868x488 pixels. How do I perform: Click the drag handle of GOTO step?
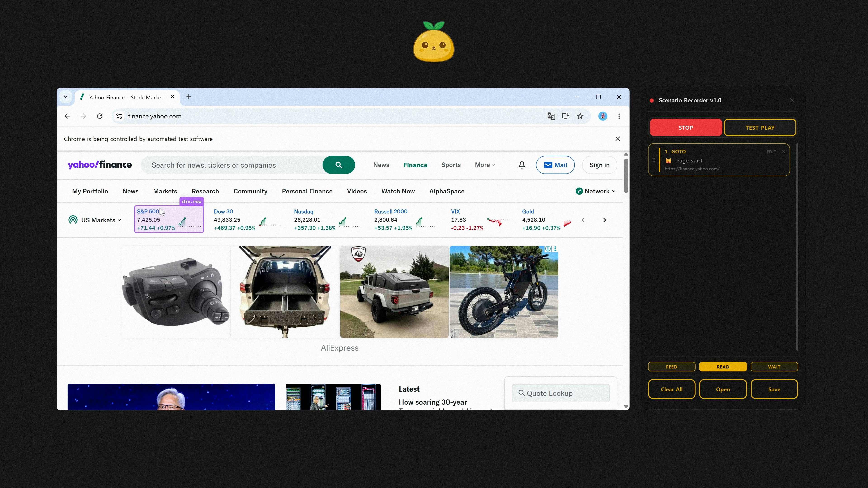tap(654, 160)
